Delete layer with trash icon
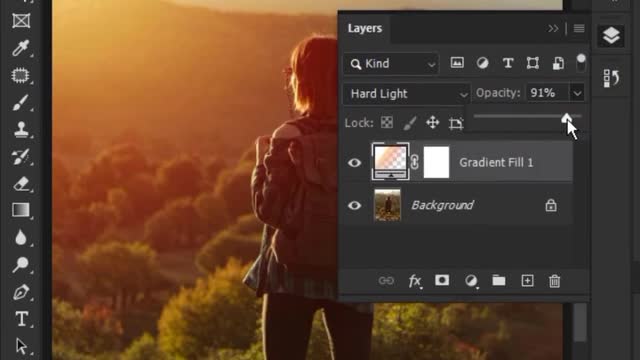Viewport: 640px width, 360px height. (554, 281)
